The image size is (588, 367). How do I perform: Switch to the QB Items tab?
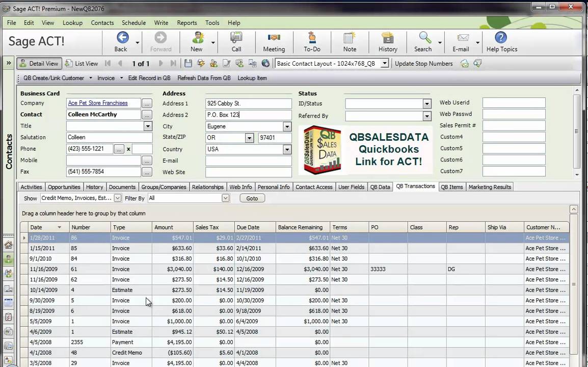[451, 187]
